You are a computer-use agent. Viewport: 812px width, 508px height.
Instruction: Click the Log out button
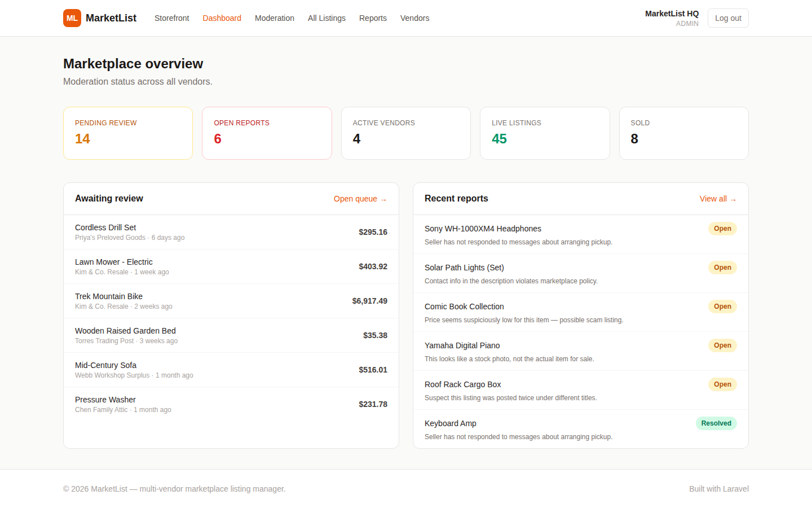[728, 18]
